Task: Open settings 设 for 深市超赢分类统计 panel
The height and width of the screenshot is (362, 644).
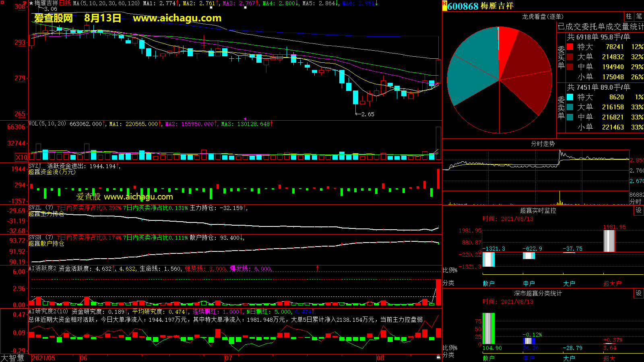Action: click(x=639, y=293)
